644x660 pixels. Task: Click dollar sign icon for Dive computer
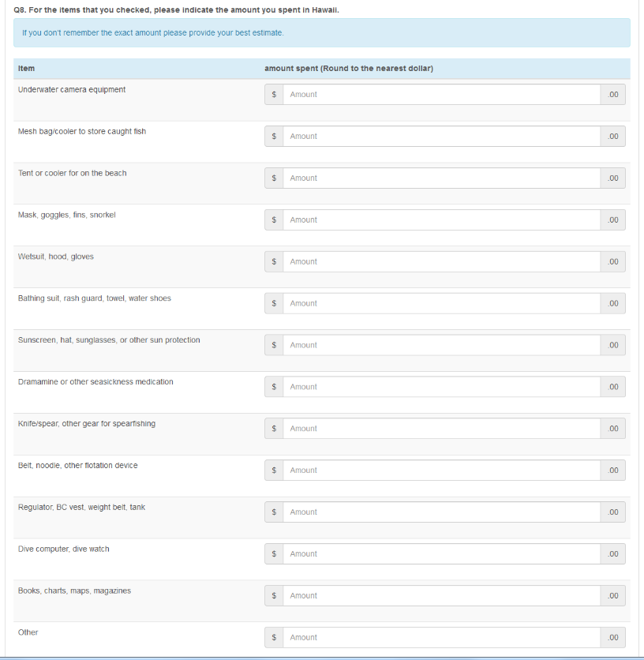[274, 554]
